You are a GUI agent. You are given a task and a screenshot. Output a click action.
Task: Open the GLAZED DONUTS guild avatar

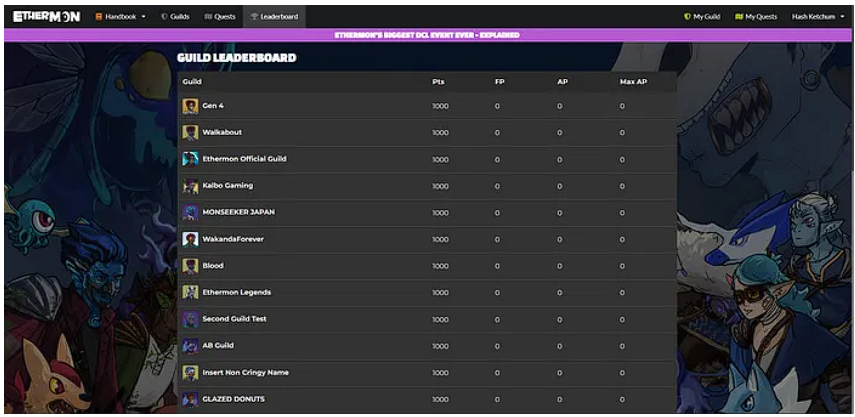pos(190,400)
